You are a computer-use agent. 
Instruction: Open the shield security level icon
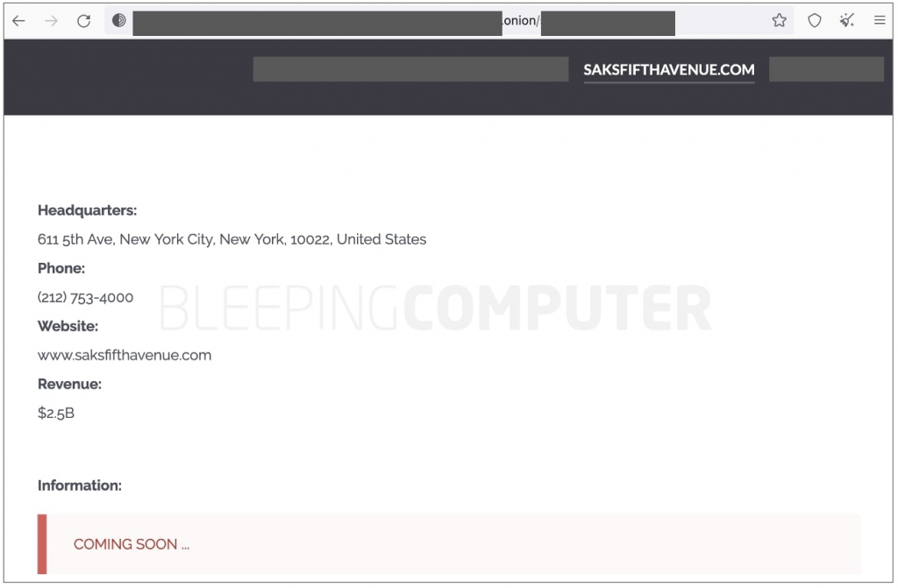click(815, 21)
